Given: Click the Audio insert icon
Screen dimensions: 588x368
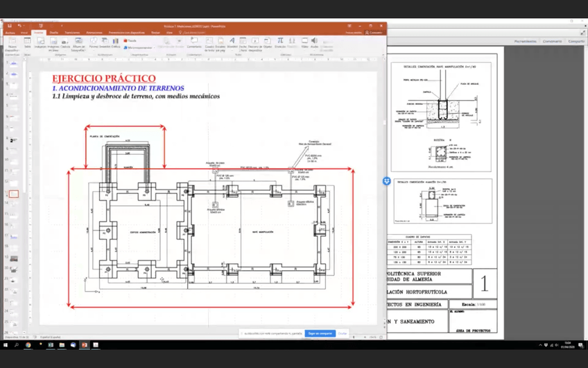Looking at the screenshot, I should 314,42.
